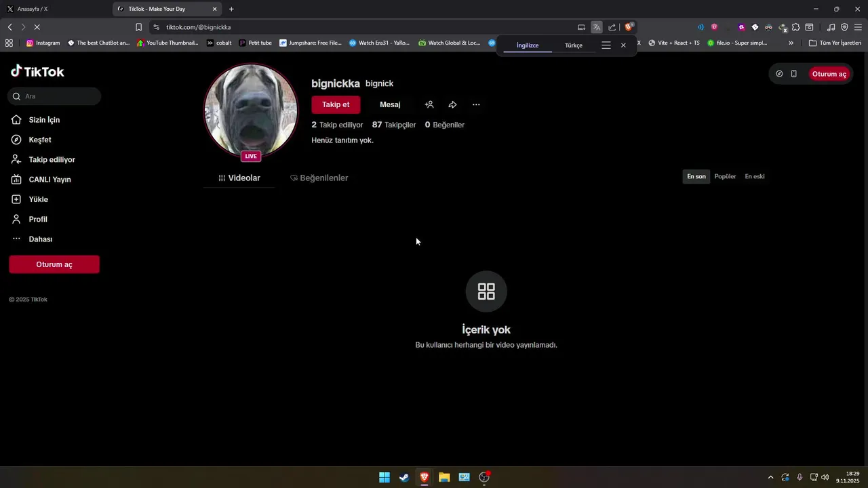Click bookmark icon beside address bar
868x488 pixels.
(x=138, y=27)
